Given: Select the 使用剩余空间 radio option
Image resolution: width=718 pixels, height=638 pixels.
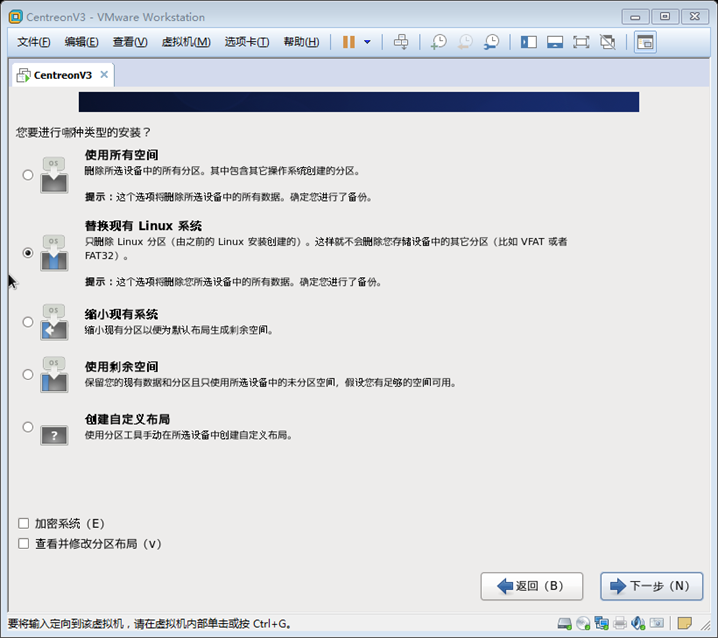Looking at the screenshot, I should tap(28, 375).
